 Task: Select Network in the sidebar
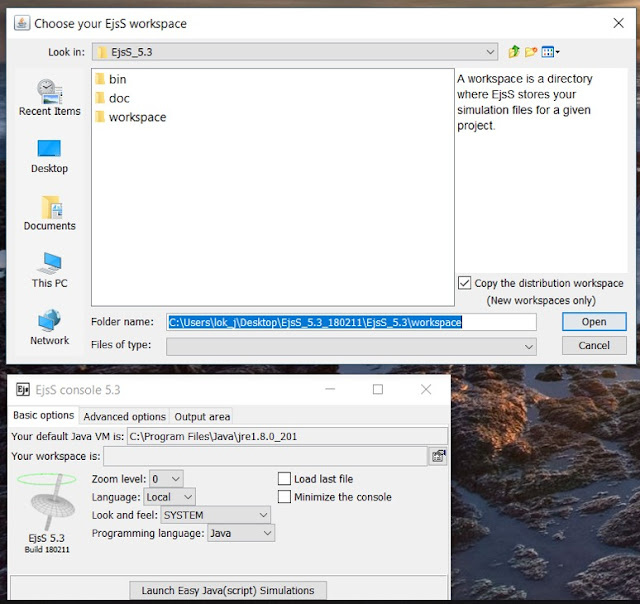point(49,327)
